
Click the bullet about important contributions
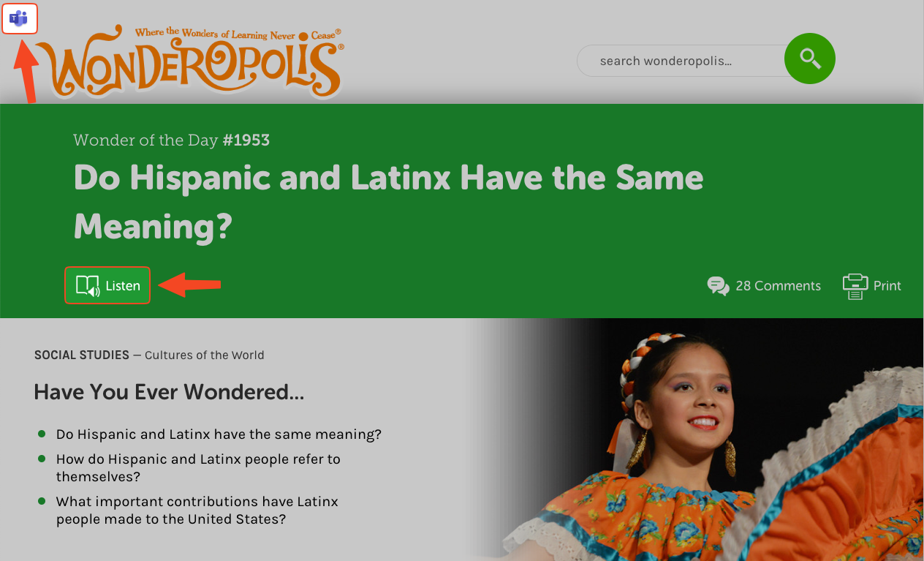197,511
